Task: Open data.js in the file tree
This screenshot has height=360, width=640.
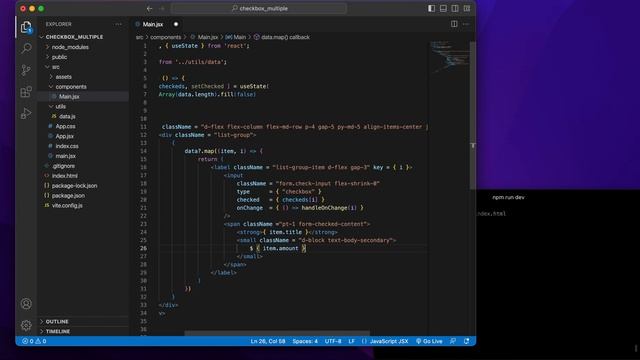Action: tap(67, 117)
